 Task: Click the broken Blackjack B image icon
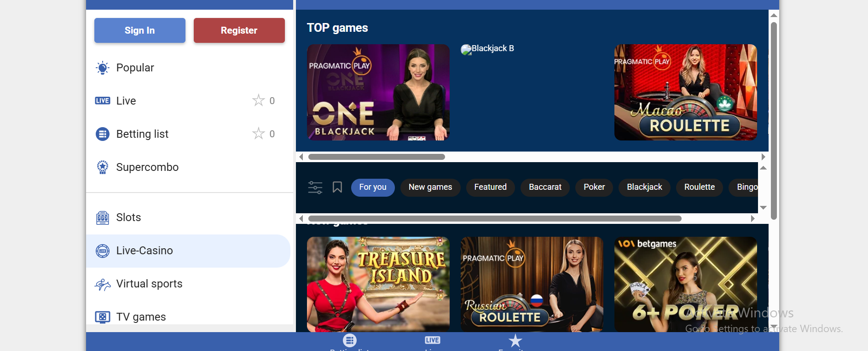click(x=466, y=49)
